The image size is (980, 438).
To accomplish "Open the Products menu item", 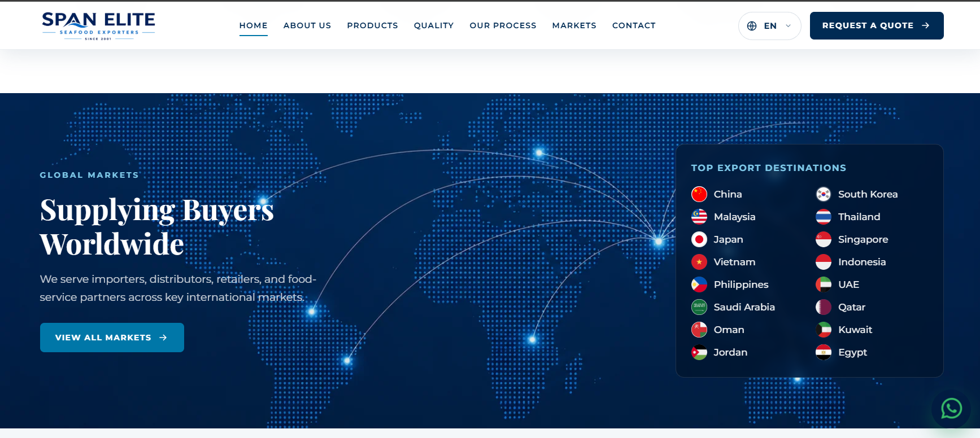I will pos(373,25).
